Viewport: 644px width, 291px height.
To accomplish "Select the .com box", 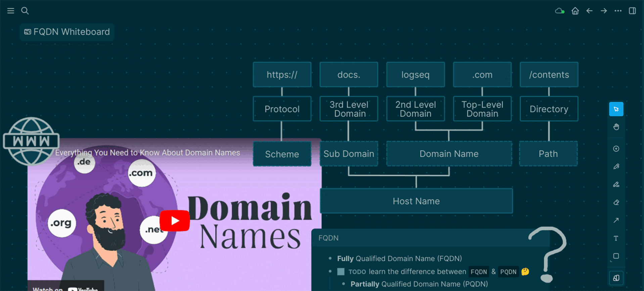I will click(x=482, y=75).
